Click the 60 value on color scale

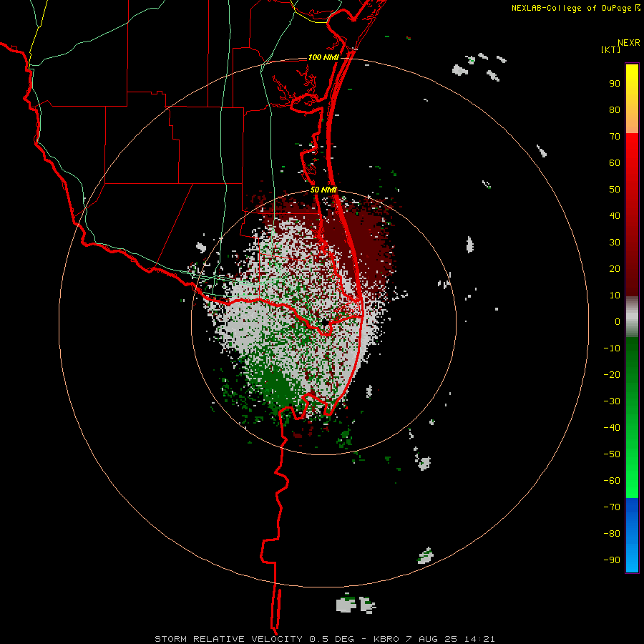(x=615, y=163)
